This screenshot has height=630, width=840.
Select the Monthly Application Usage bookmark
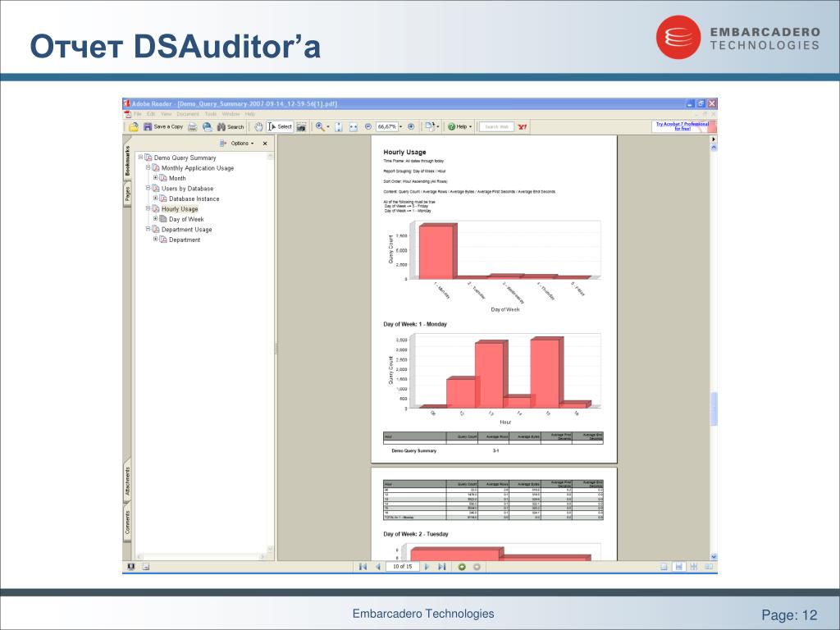[x=198, y=168]
